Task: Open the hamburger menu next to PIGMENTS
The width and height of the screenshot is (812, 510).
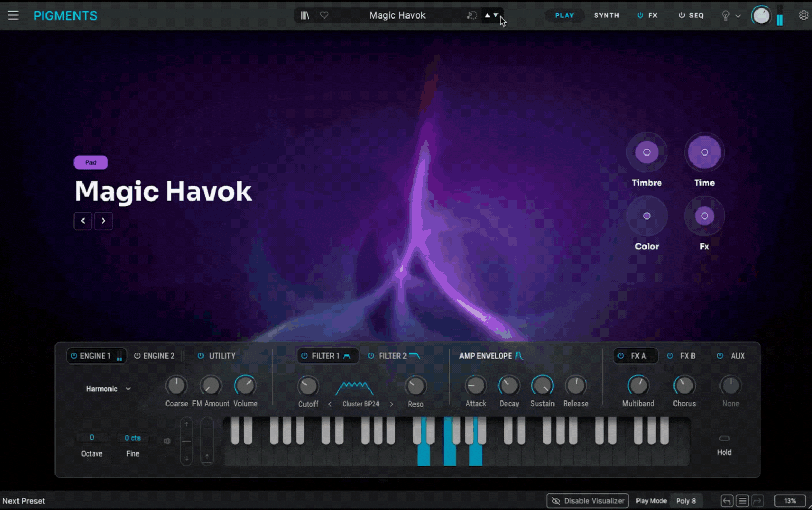Action: pyautogui.click(x=13, y=15)
